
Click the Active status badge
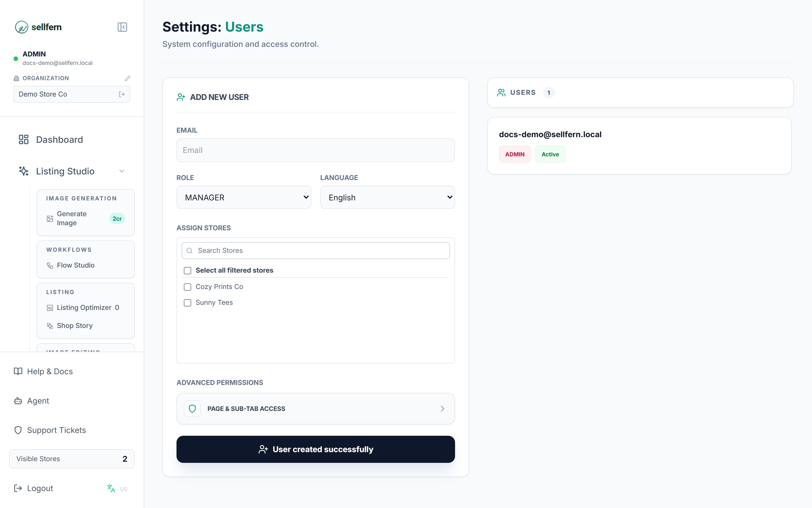click(x=550, y=154)
